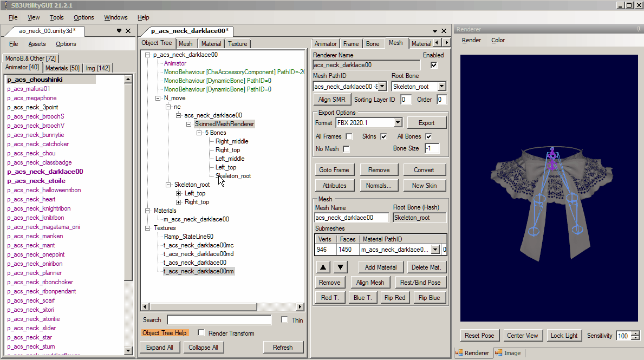
Task: Click the Bone Size input field
Action: click(432, 148)
